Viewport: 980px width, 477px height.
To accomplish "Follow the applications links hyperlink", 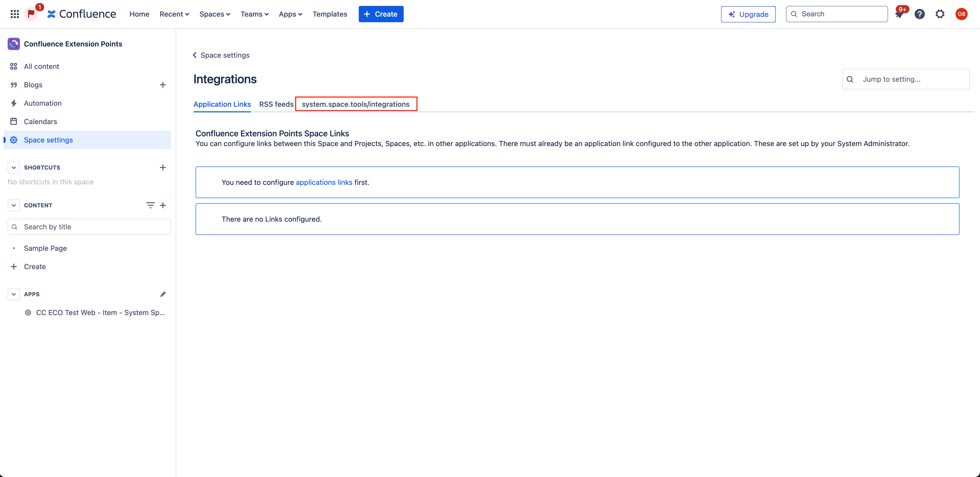I will (x=324, y=182).
